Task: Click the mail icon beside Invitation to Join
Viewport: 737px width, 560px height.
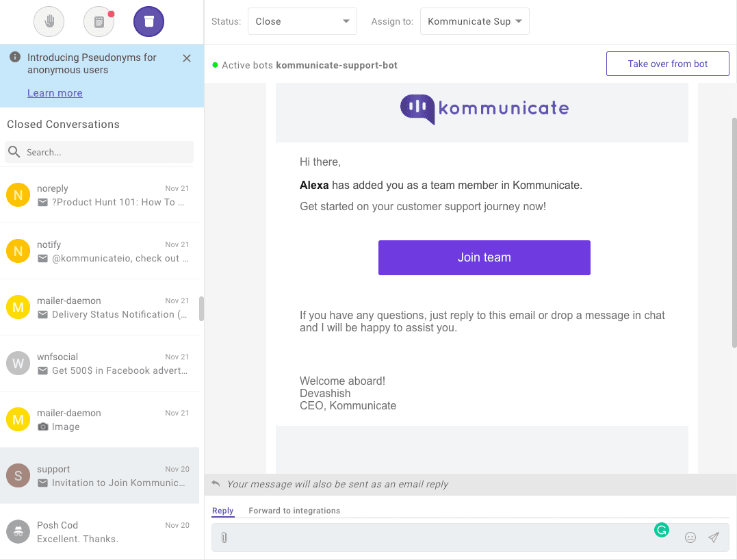Action: click(43, 483)
